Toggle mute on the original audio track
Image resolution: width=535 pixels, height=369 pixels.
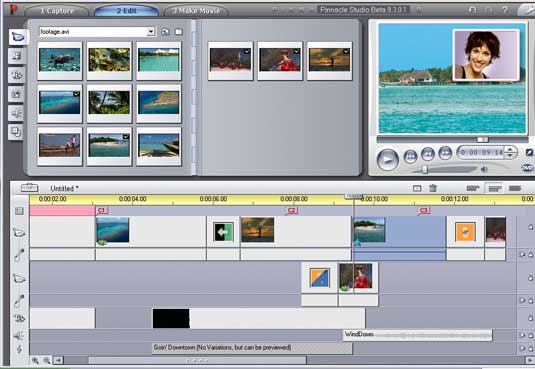pos(522,255)
